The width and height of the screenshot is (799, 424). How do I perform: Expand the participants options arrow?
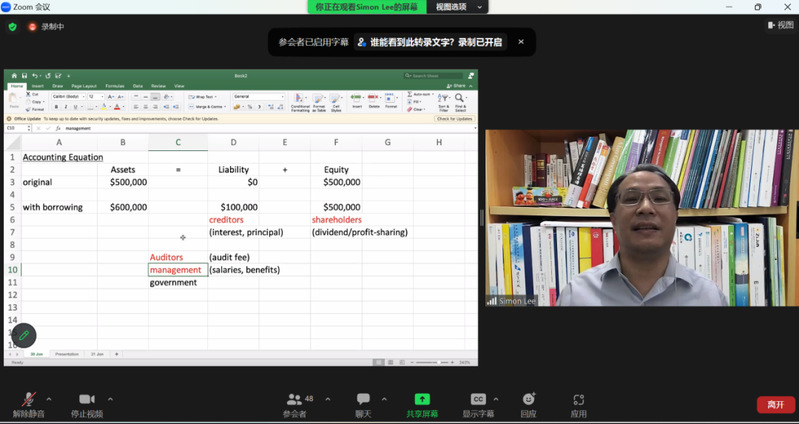click(323, 398)
